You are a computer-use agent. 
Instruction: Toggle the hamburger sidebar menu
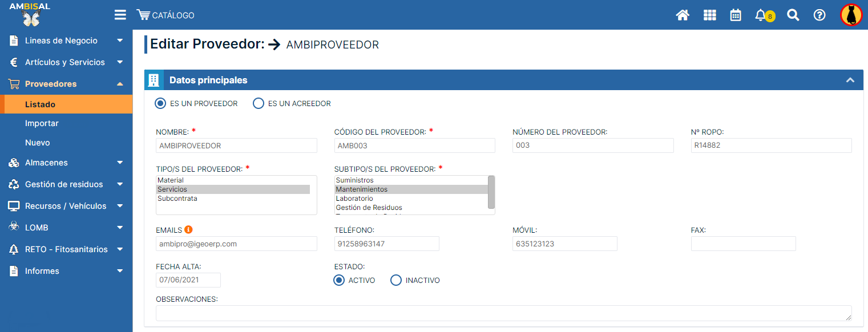click(120, 15)
